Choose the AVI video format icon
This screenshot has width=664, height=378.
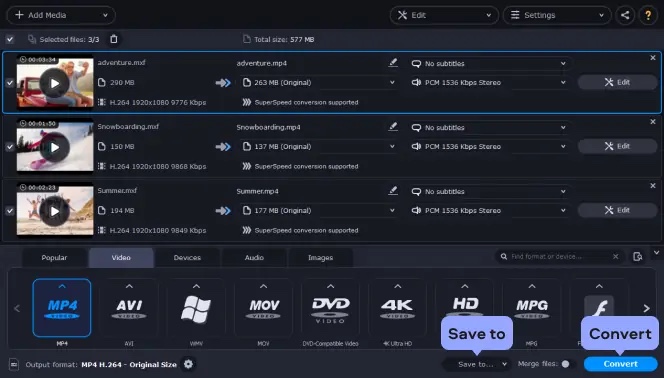click(129, 308)
